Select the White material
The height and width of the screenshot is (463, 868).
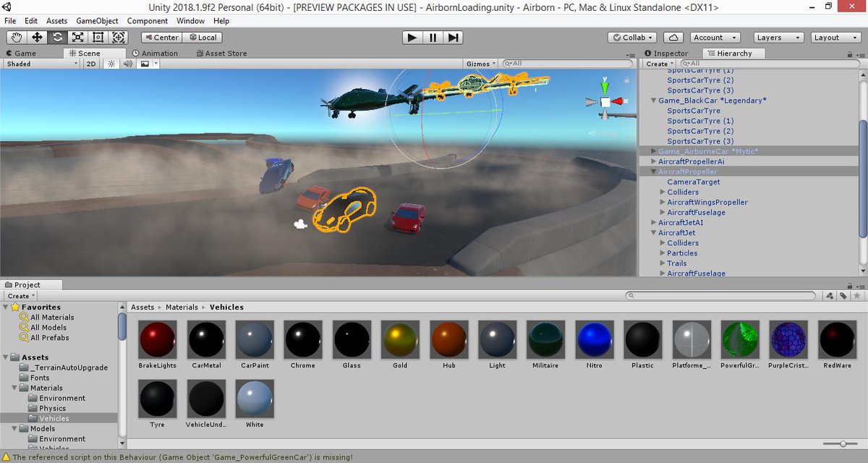click(x=255, y=399)
